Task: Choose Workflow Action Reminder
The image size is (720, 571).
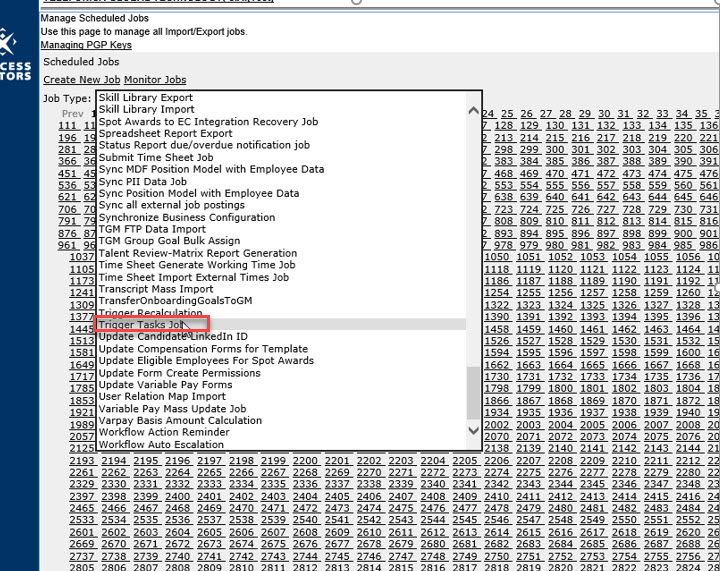Action: (164, 432)
